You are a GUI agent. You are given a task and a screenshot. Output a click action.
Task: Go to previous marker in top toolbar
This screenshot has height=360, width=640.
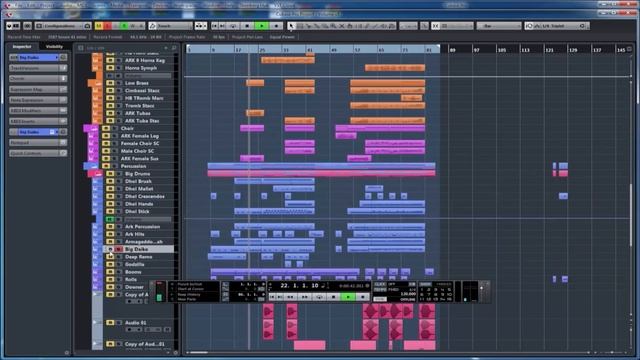pos(215,26)
